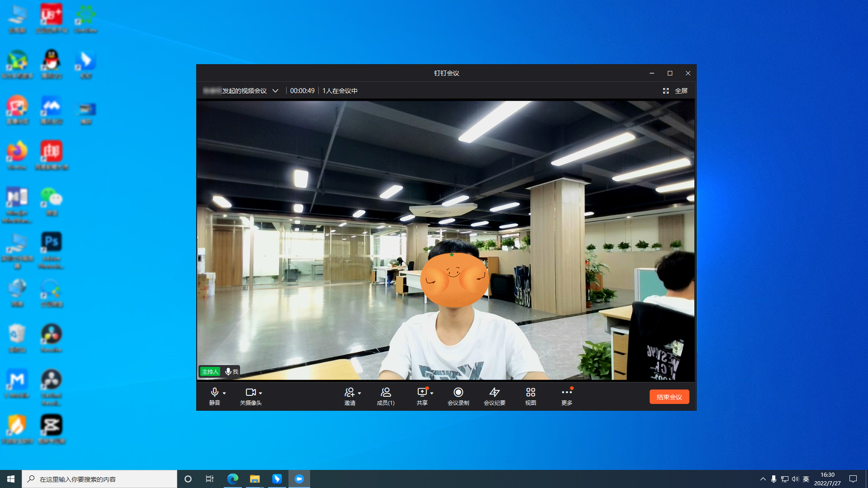
Task: Expand the meeting title info chevron
Action: coord(275,91)
